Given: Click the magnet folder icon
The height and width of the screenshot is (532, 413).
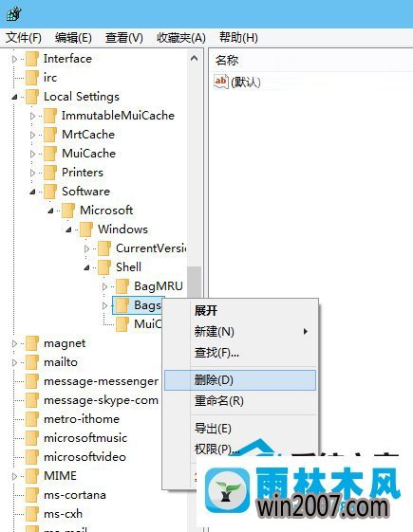Looking at the screenshot, I should tap(32, 343).
